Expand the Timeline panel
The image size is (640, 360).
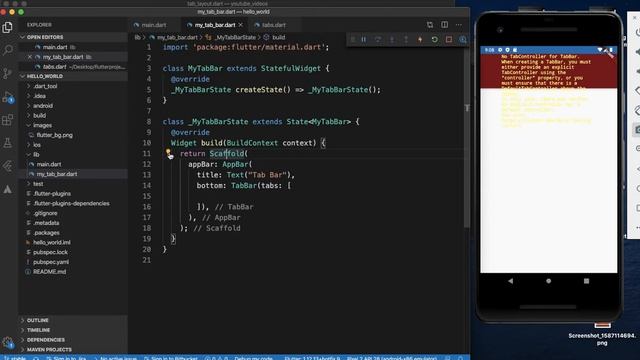[x=73, y=330]
